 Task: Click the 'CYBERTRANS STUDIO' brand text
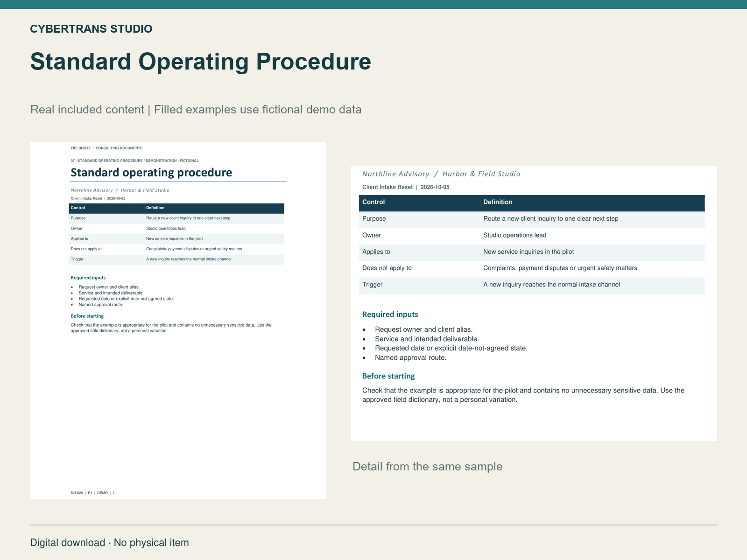point(91,29)
